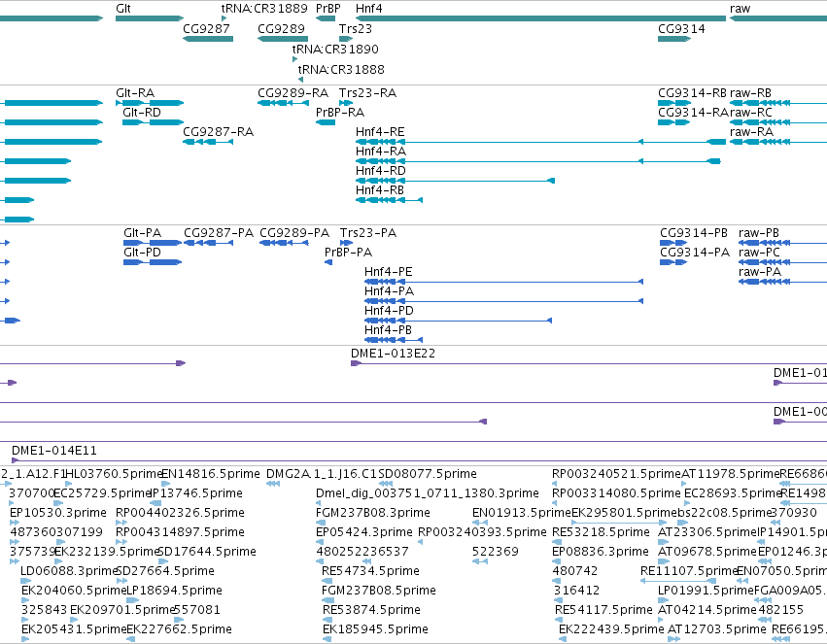Open tRNA:CR31890 gene label
The height and width of the screenshot is (644, 827).
pos(335,49)
